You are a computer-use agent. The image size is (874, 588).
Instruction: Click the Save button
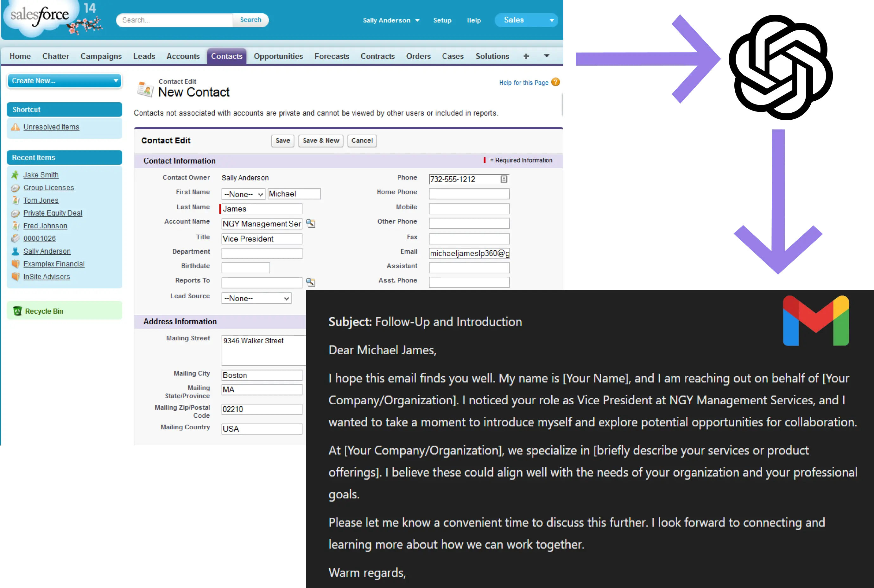click(283, 141)
